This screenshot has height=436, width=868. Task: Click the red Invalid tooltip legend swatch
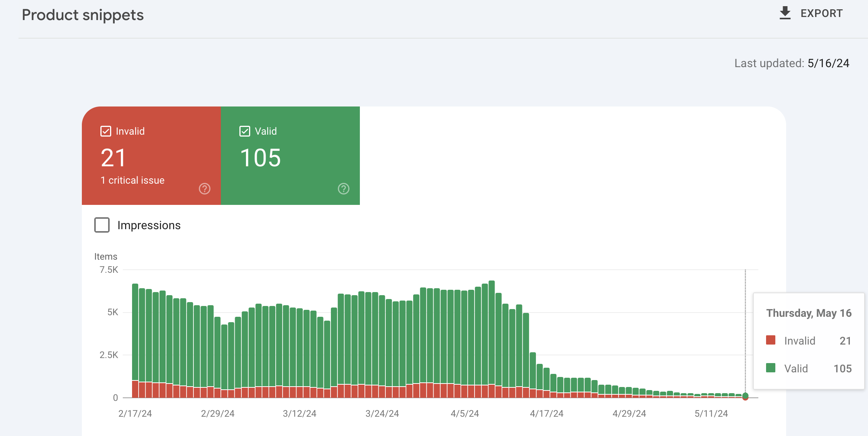click(771, 340)
